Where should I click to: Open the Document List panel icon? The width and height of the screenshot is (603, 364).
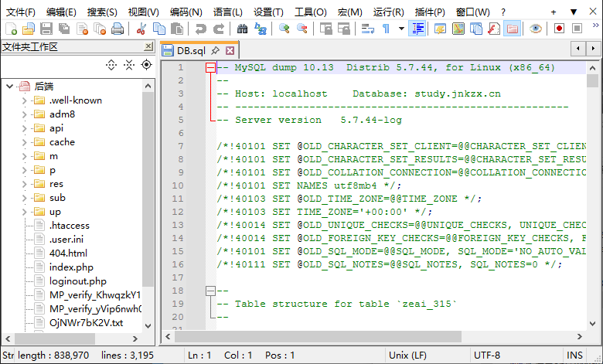point(476,29)
